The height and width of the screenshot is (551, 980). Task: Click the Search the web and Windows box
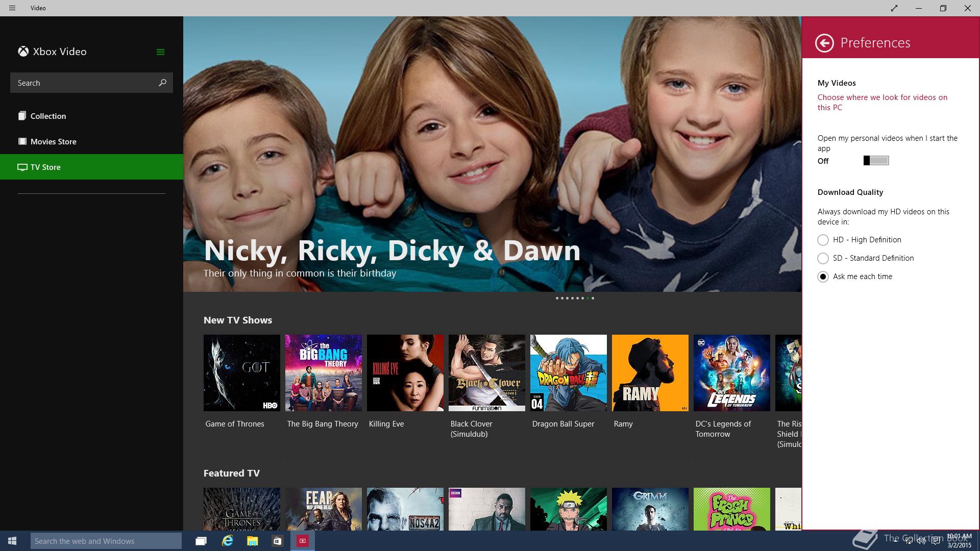(x=106, y=541)
